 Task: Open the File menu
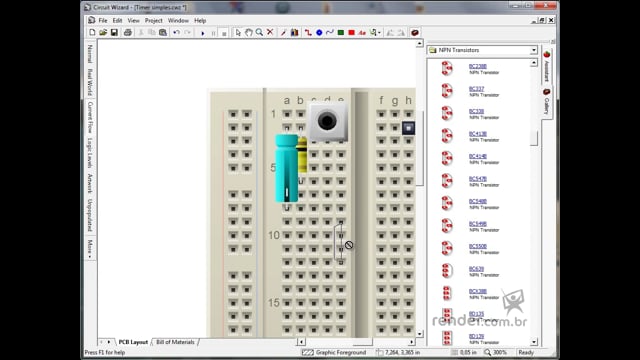click(x=103, y=20)
